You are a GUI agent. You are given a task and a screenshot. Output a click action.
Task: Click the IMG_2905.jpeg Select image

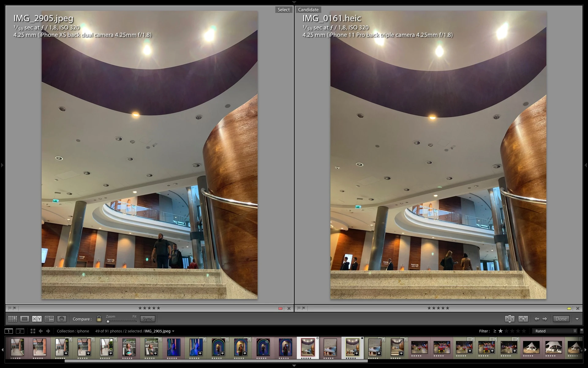tap(149, 155)
